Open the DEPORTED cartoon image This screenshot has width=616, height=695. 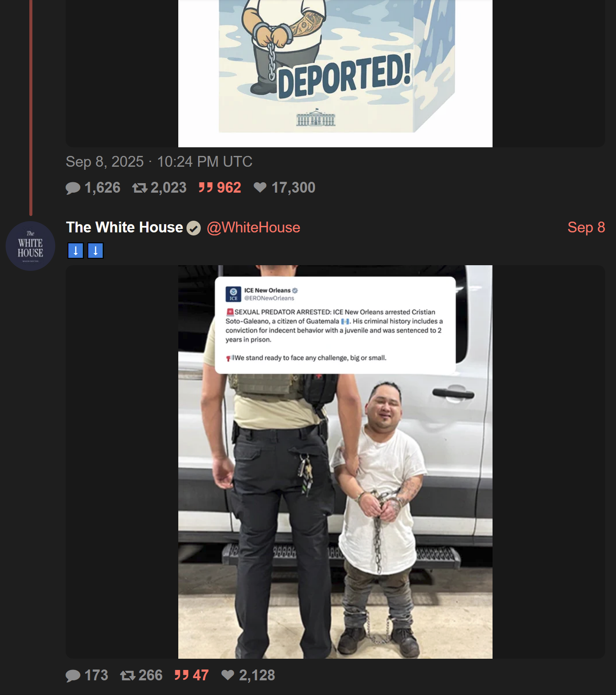pyautogui.click(x=335, y=73)
